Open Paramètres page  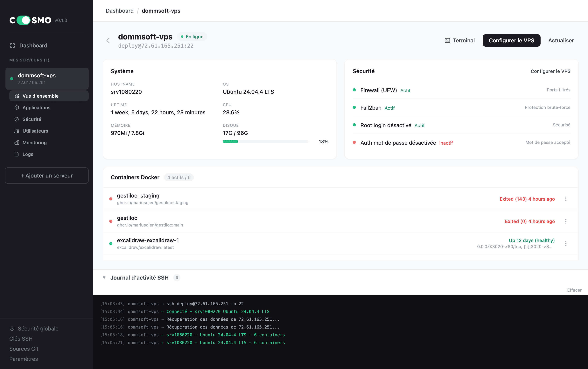24,359
